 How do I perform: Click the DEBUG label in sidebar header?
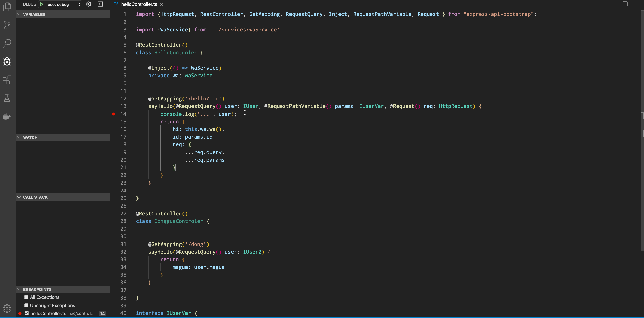pos(30,4)
